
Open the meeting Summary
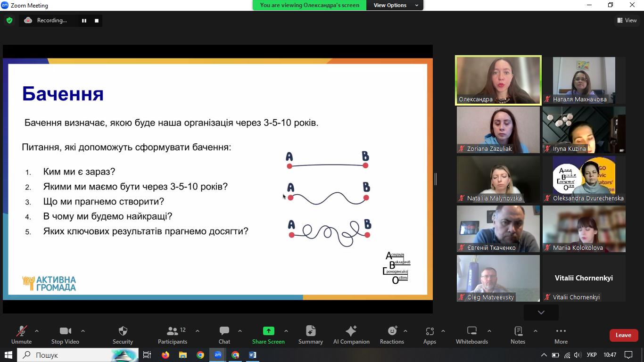click(310, 335)
